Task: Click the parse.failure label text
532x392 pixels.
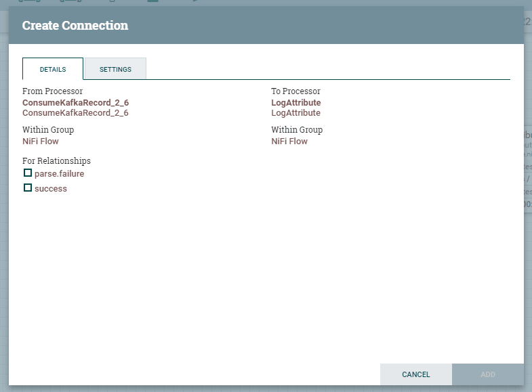Action: coord(60,174)
